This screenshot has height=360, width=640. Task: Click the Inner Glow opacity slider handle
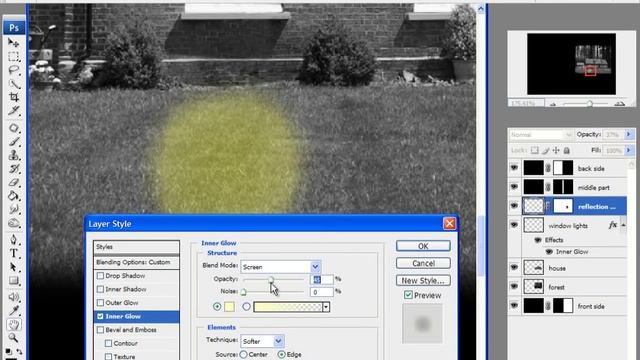coord(271,280)
